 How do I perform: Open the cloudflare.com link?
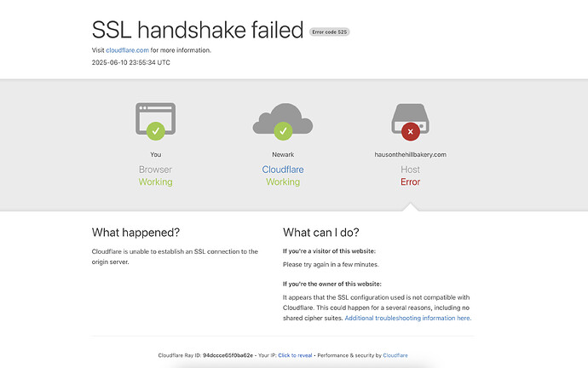pos(127,50)
